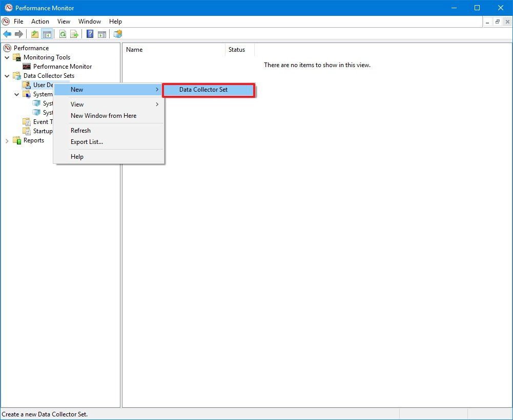Toggle the Show/Hide Action Pane toolbar icon
Viewport: 513px width, 420px height.
tap(102, 34)
